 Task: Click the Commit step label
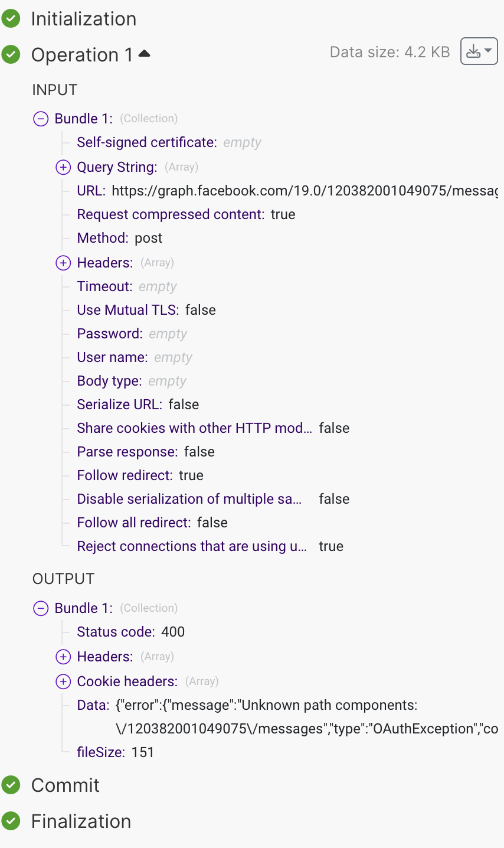pyautogui.click(x=65, y=785)
